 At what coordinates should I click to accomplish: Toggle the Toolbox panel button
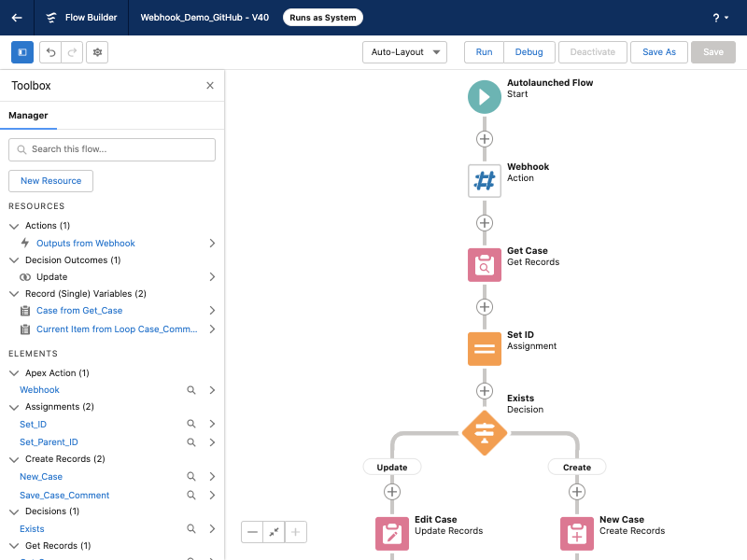[x=22, y=52]
